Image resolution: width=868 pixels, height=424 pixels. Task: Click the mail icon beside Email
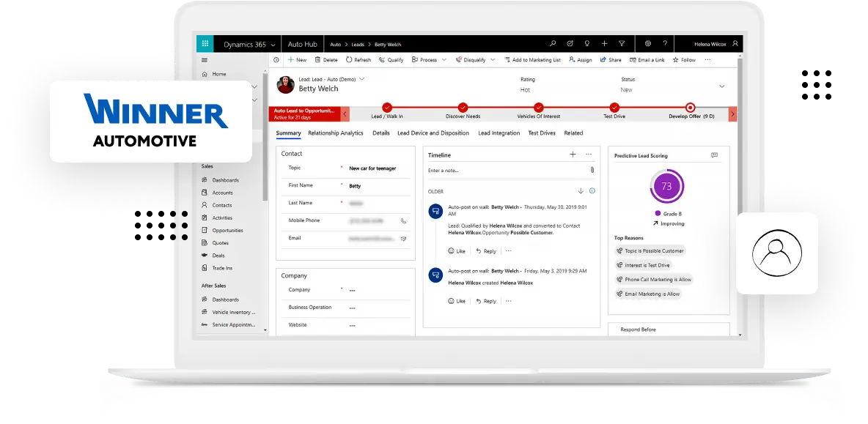403,239
